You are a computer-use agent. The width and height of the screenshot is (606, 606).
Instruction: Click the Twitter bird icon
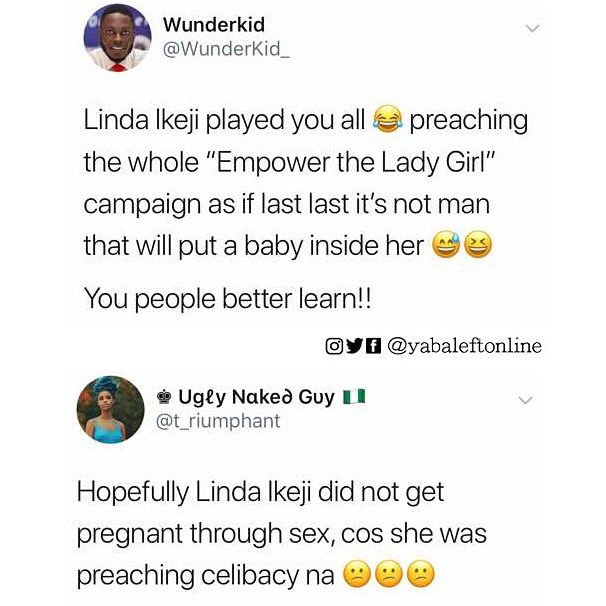coord(354,346)
